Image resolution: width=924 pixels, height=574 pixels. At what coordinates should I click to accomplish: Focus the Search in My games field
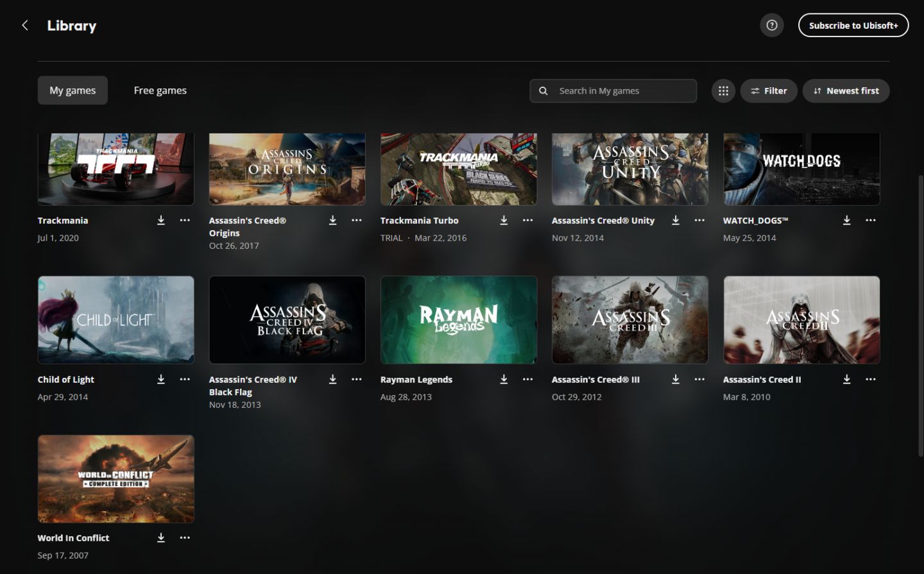coord(613,91)
